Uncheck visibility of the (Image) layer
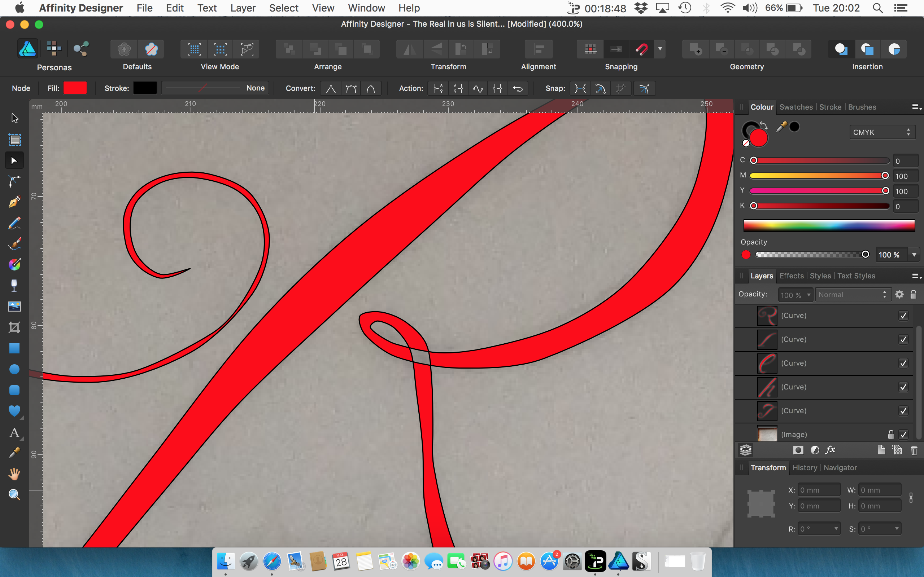The height and width of the screenshot is (577, 924). coord(903,434)
